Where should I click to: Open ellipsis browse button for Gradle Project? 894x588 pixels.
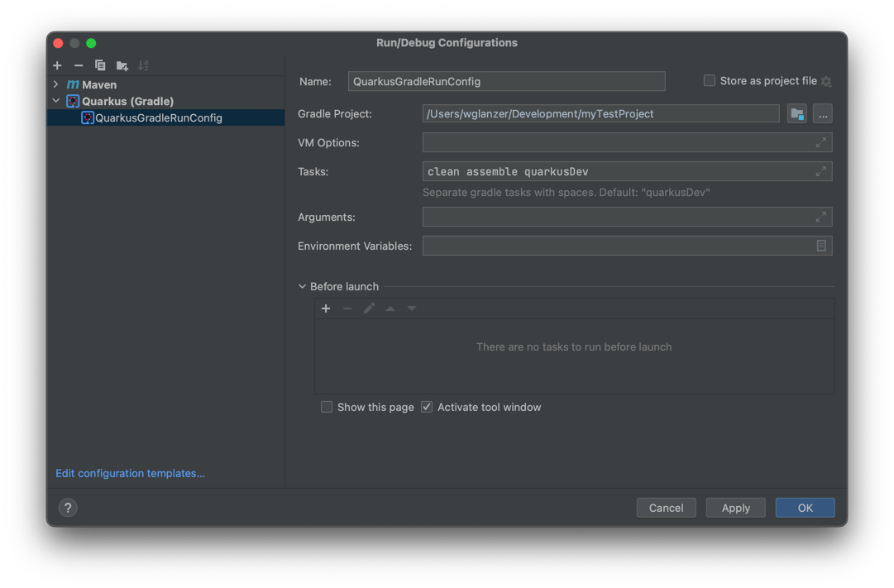tap(823, 114)
